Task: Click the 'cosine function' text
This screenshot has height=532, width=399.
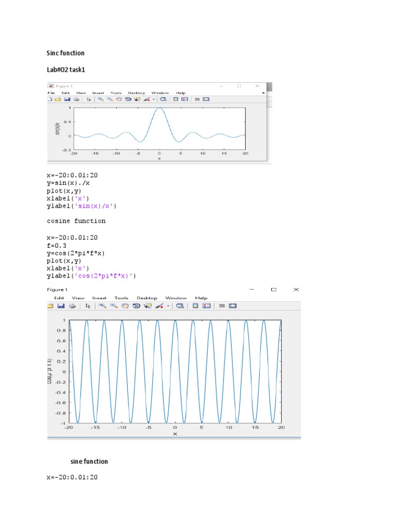Action: 76,221
